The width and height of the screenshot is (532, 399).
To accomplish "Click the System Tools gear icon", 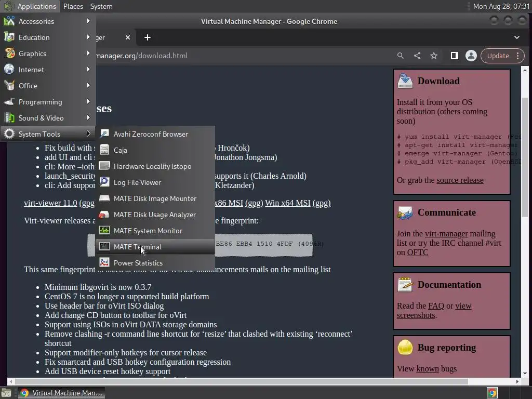I will (x=9, y=134).
